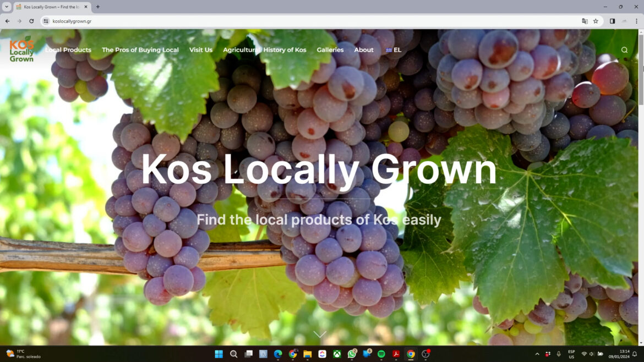
Task: Launch the Xbox app from the taskbar
Action: (x=337, y=354)
